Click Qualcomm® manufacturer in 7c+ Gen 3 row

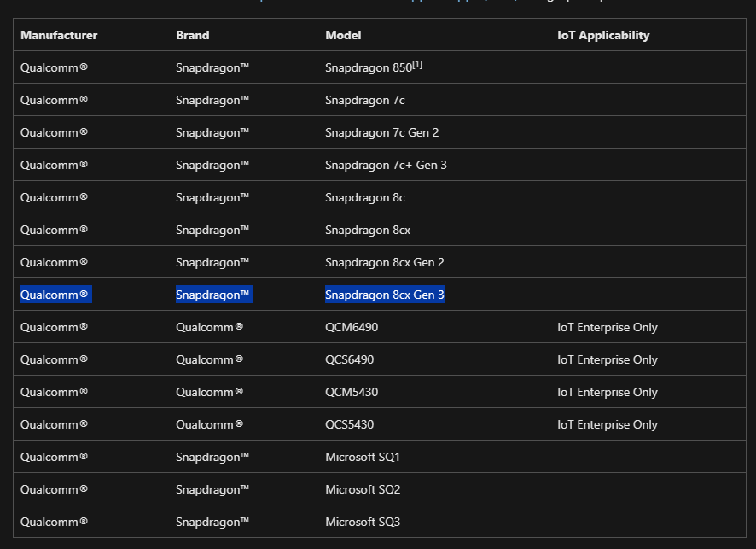(54, 165)
